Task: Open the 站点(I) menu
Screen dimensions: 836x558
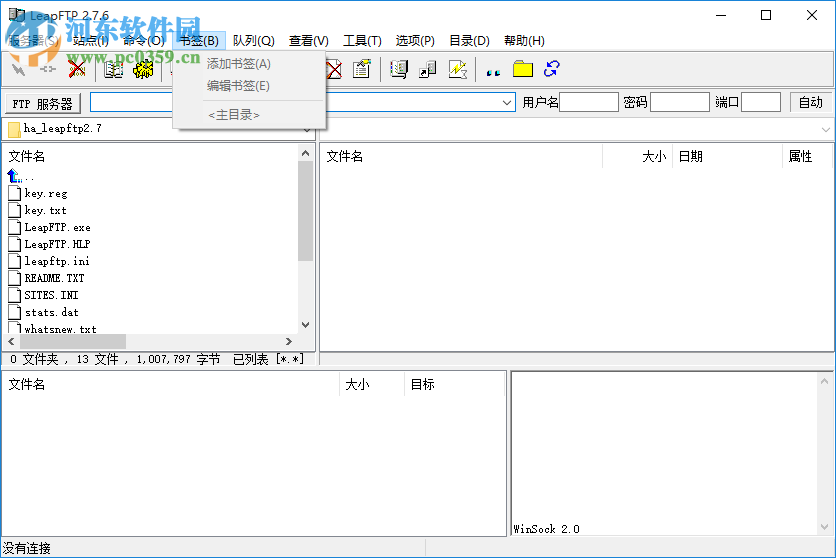Action: pos(91,41)
